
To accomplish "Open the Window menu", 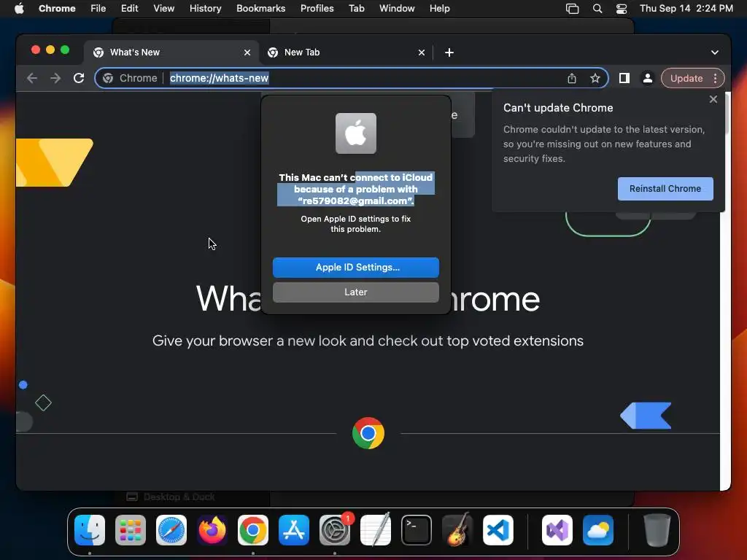I will click(397, 9).
